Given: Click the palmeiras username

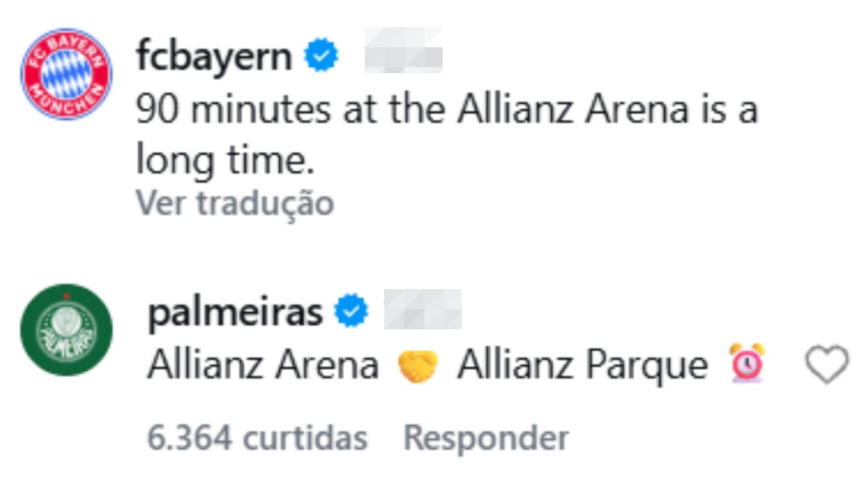Looking at the screenshot, I should [x=235, y=312].
